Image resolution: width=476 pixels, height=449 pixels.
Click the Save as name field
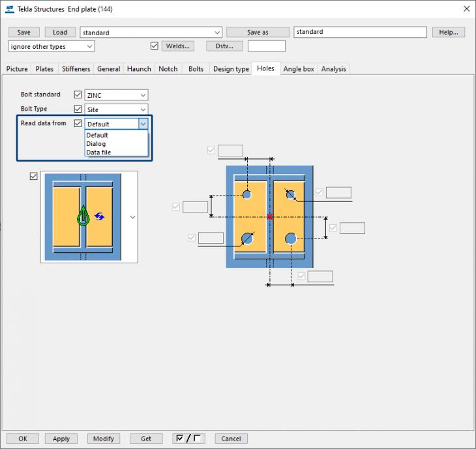point(360,32)
